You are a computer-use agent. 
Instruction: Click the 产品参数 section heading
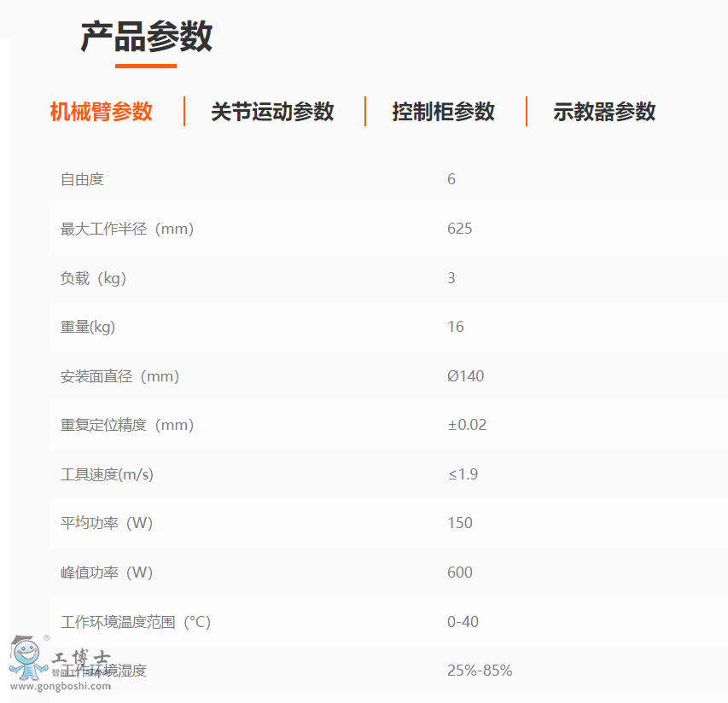pos(146,38)
